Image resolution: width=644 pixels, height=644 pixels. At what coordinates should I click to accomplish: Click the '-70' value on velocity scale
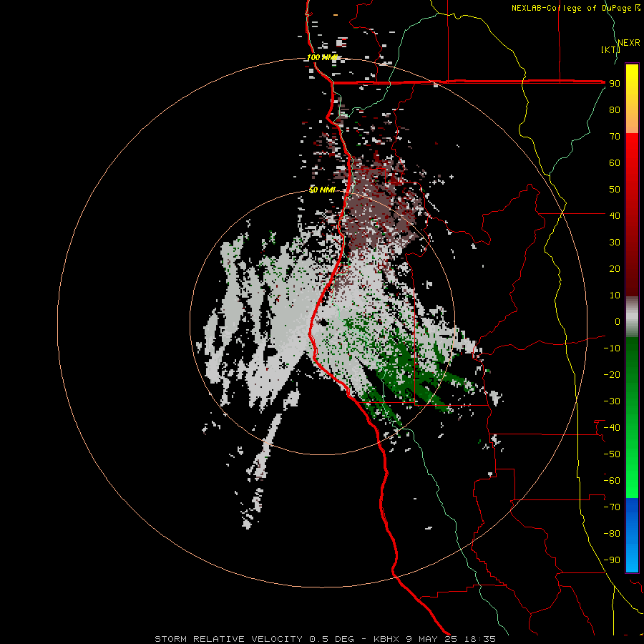[x=612, y=507]
